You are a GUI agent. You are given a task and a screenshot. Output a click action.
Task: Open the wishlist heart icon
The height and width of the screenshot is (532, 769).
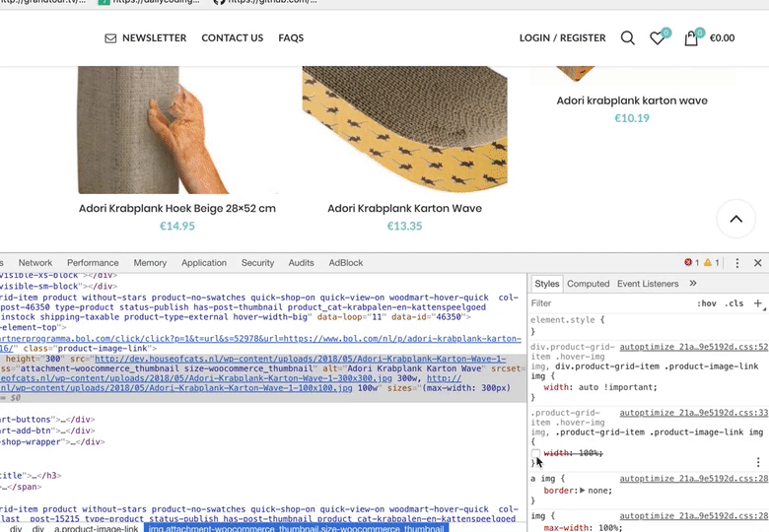(658, 38)
